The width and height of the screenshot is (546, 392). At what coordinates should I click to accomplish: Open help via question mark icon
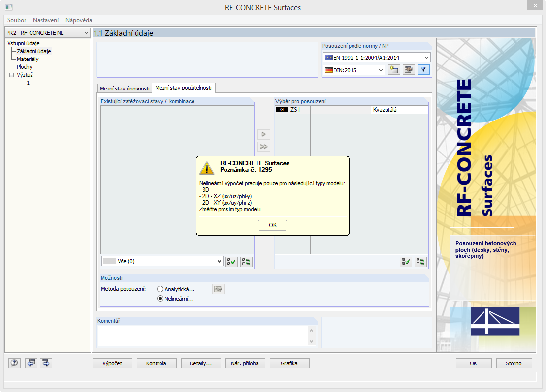[14, 363]
